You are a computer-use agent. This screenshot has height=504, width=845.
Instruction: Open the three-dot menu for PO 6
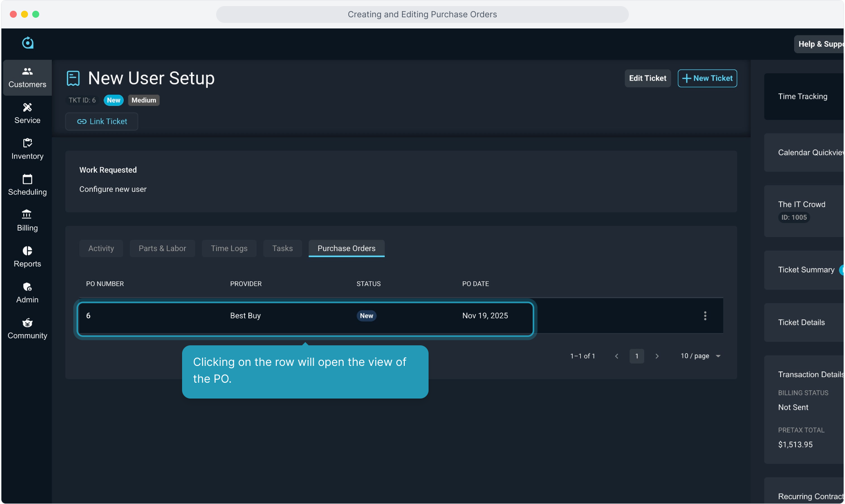[x=705, y=316]
